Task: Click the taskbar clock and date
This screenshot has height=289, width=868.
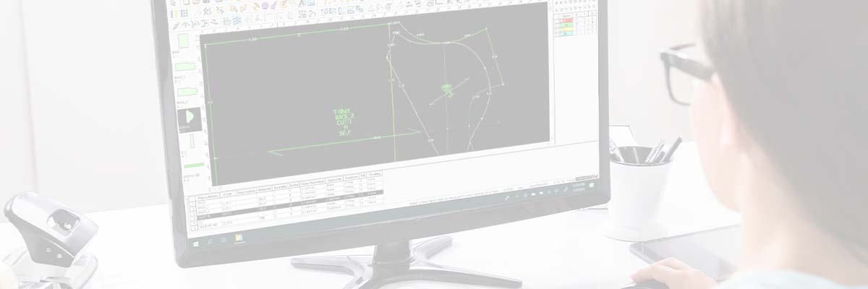Action: [x=579, y=186]
